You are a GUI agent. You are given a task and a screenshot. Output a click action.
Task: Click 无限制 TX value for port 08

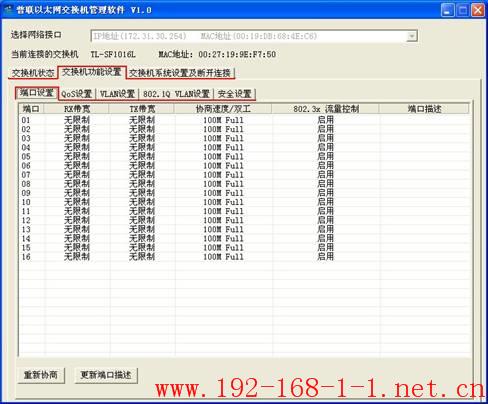coord(142,184)
